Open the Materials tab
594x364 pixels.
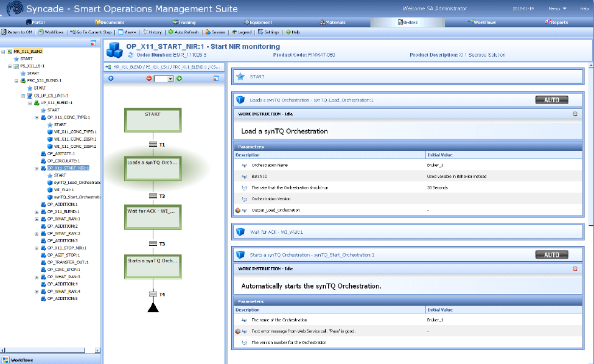click(x=333, y=23)
